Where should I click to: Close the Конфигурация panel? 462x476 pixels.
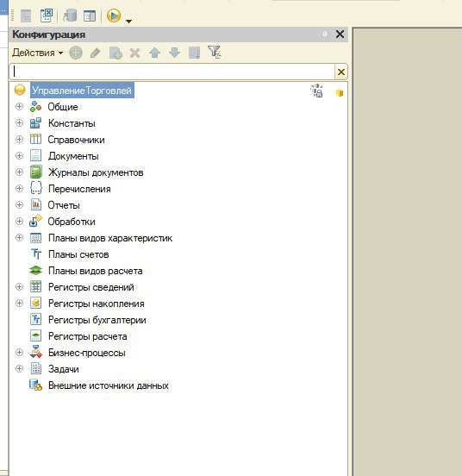340,34
